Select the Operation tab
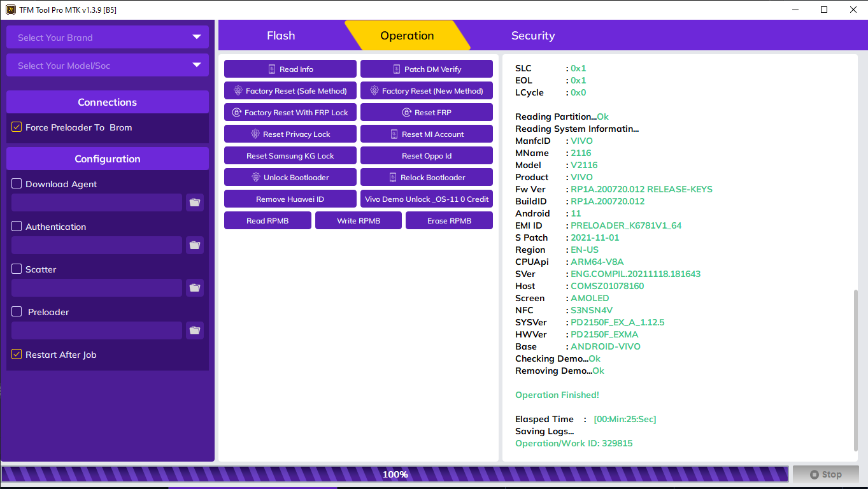Screen dimensions: 868x489 pyautogui.click(x=407, y=36)
